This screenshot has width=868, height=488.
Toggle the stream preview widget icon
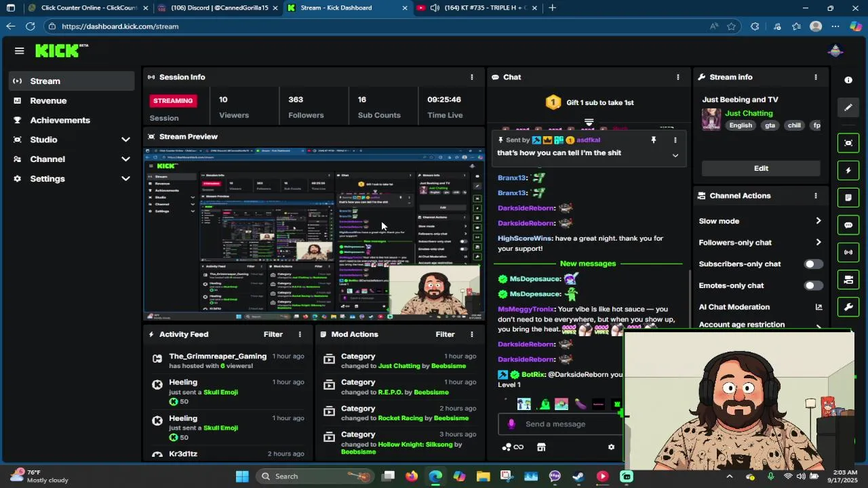(848, 143)
